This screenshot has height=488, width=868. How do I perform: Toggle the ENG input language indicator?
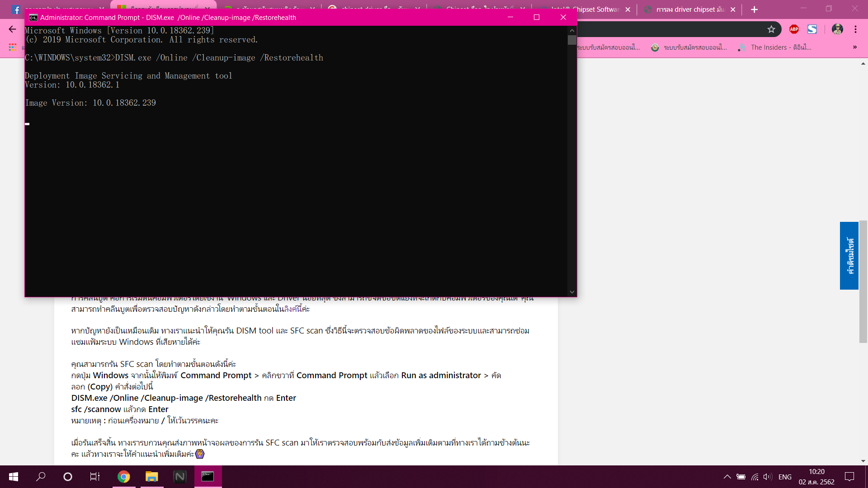[x=785, y=477]
